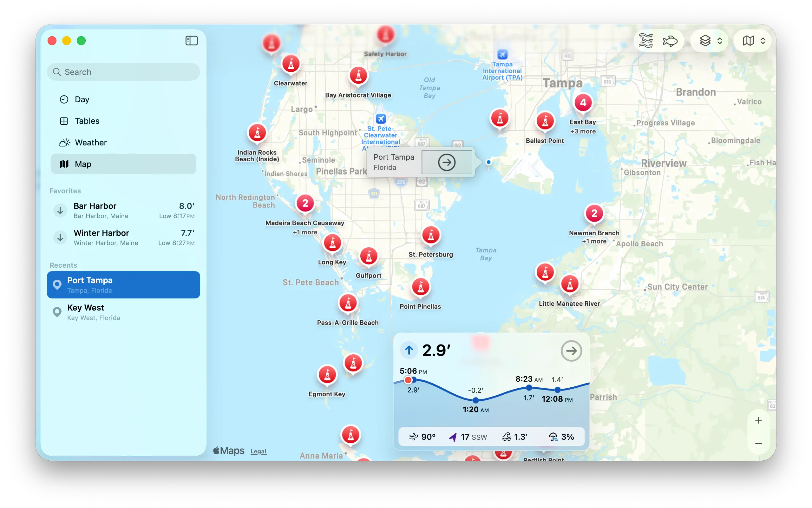Image resolution: width=812 pixels, height=508 pixels.
Task: Click the Bay Aristocrat Village station pin
Action: [x=358, y=76]
